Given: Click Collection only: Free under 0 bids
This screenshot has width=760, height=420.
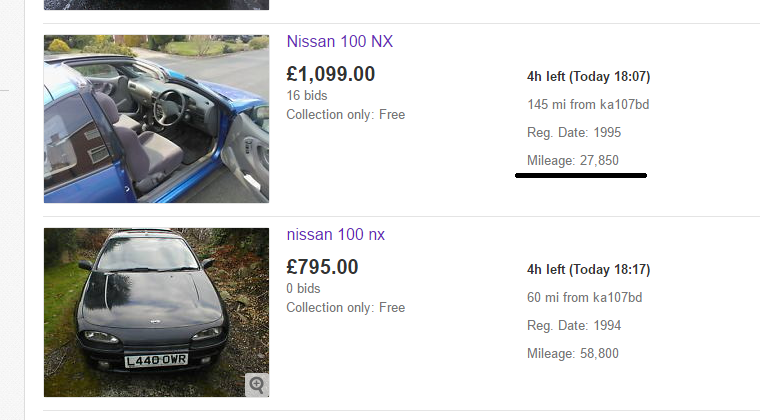Looking at the screenshot, I should [x=346, y=308].
